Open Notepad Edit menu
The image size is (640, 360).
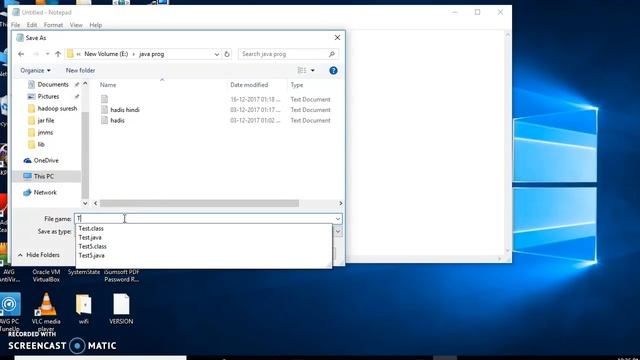(x=32, y=25)
